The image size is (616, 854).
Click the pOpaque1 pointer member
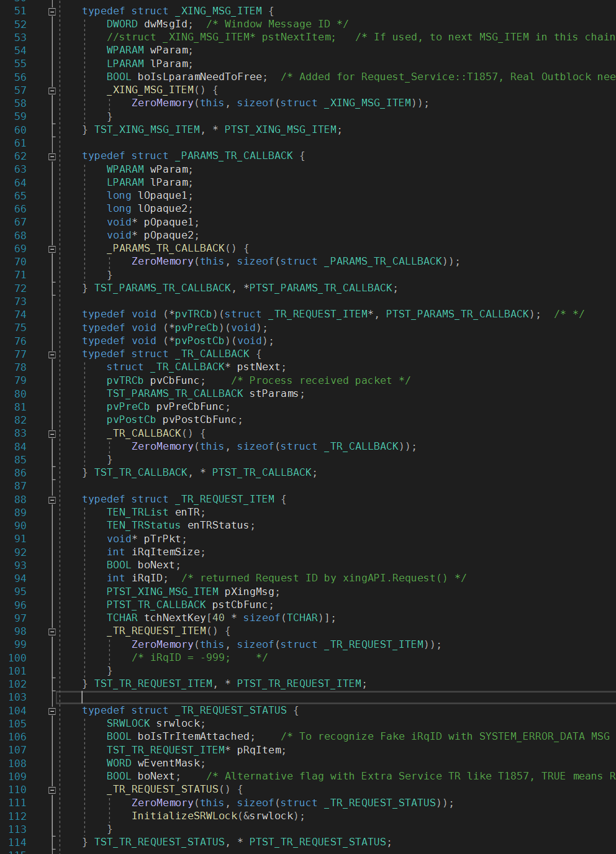pyautogui.click(x=168, y=222)
